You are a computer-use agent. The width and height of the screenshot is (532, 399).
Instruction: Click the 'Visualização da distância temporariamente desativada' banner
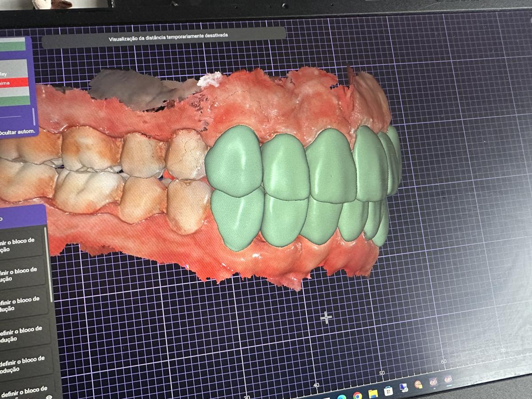click(x=164, y=38)
